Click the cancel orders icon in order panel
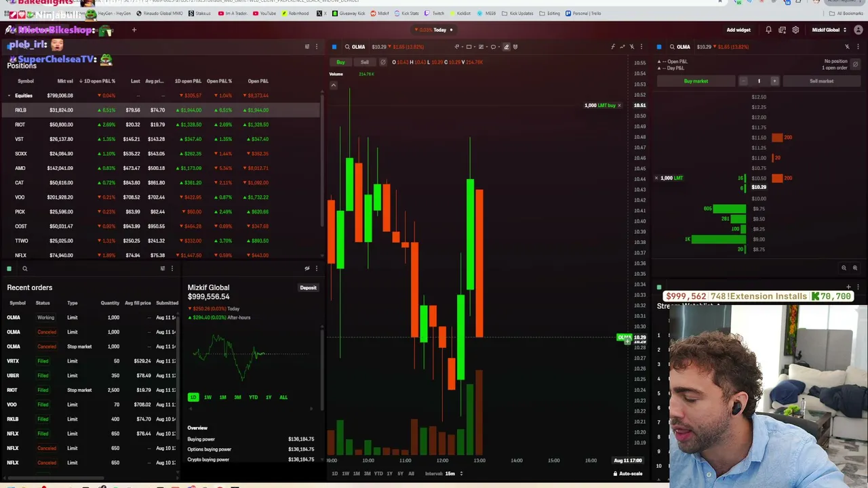This screenshot has height=488, width=868. point(855,64)
